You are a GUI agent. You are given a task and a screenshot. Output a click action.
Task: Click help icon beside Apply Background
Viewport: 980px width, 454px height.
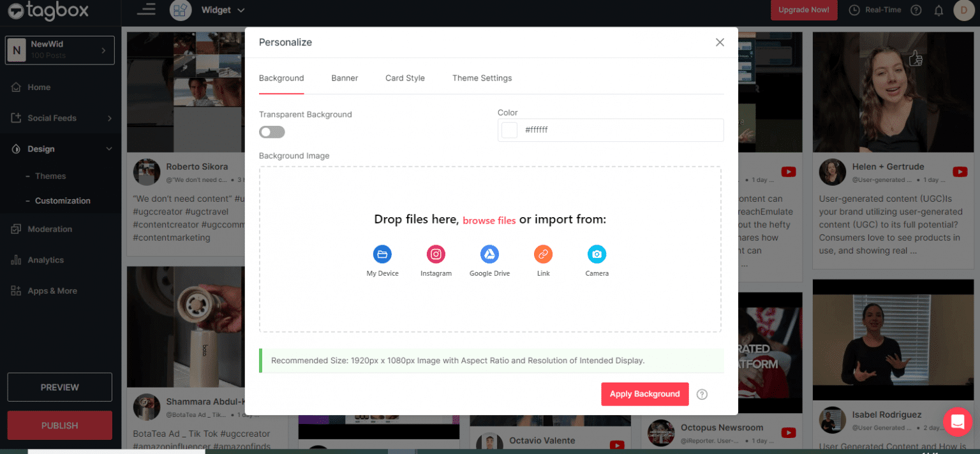coord(702,395)
